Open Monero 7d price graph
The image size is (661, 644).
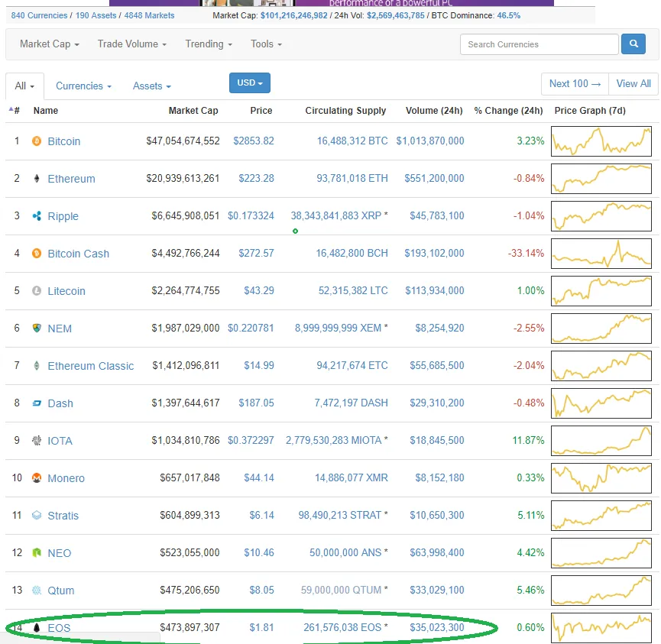click(601, 478)
